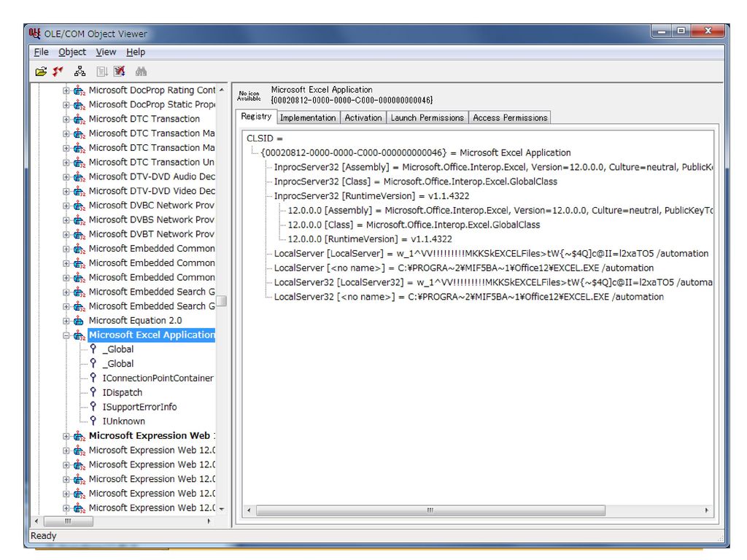The height and width of the screenshot is (560, 747).
Task: Click the LocalServer32 [LocalServer32] registry line
Action: click(493, 282)
